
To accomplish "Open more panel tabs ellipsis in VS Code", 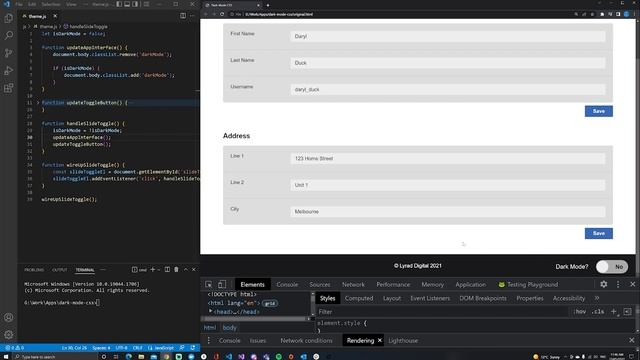I will point(103,270).
